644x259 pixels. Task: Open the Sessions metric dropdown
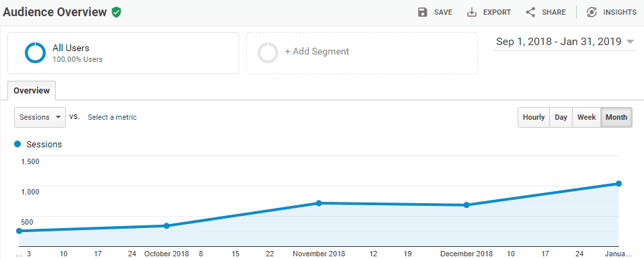coord(40,117)
